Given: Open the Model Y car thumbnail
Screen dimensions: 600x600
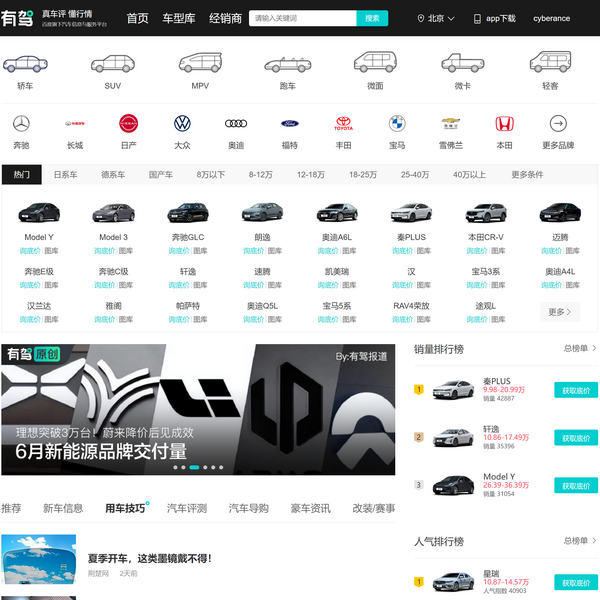Looking at the screenshot, I should click(39, 212).
